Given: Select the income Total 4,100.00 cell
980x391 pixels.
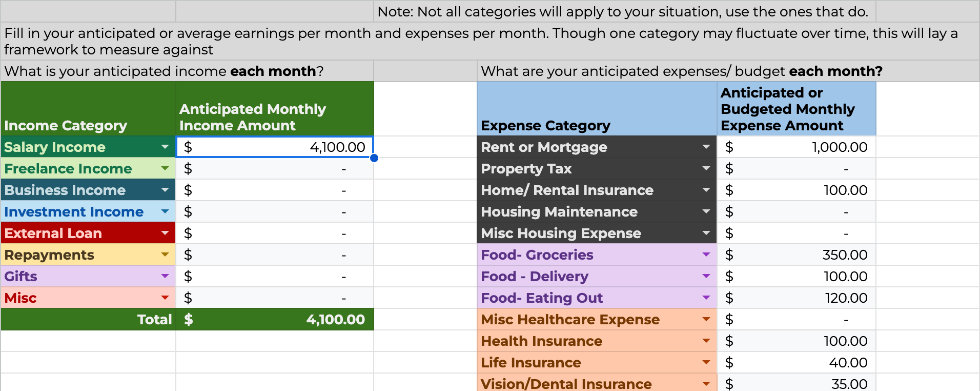Looking at the screenshot, I should point(275,320).
